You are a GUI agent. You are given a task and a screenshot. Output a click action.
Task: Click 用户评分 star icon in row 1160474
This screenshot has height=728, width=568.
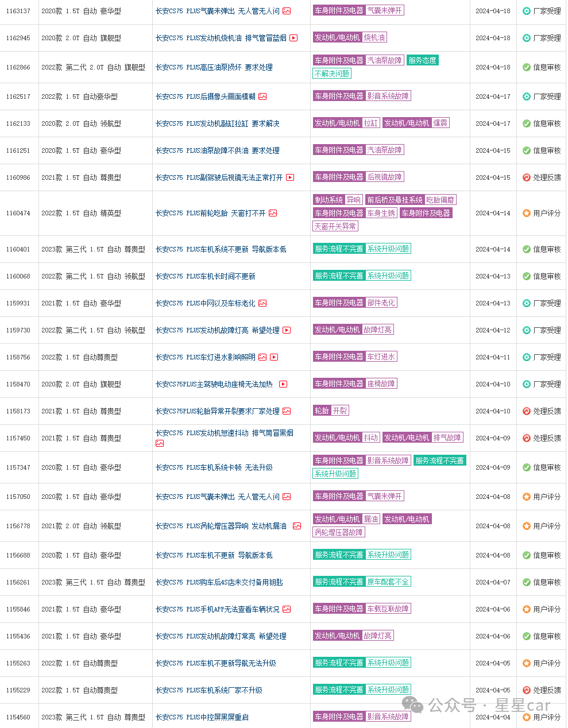click(526, 213)
